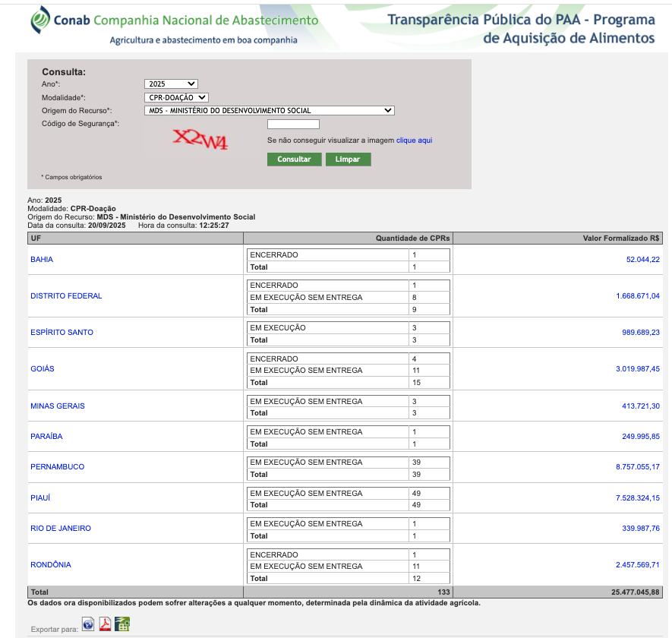The height and width of the screenshot is (638, 672).
Task: Open the Ano year dropdown
Action: (x=171, y=84)
